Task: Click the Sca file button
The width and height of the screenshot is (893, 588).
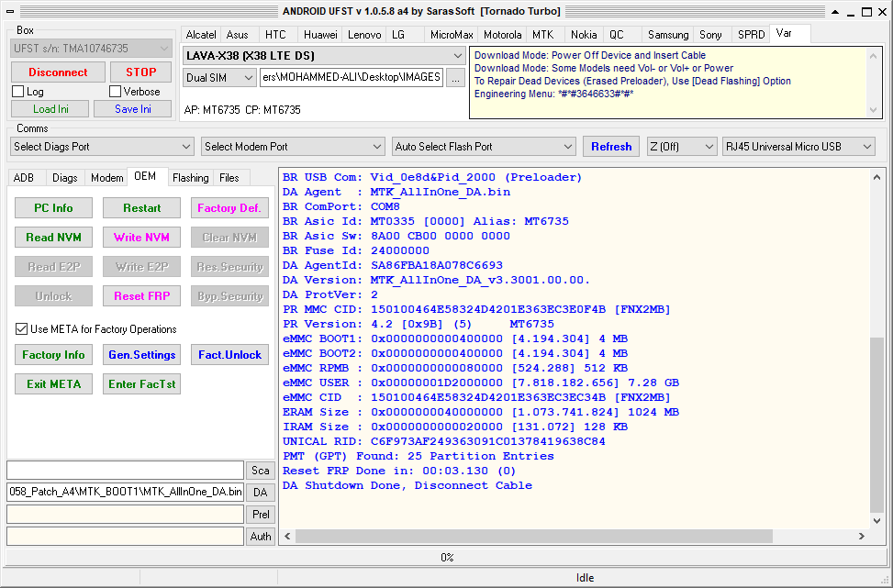Action: coord(261,471)
